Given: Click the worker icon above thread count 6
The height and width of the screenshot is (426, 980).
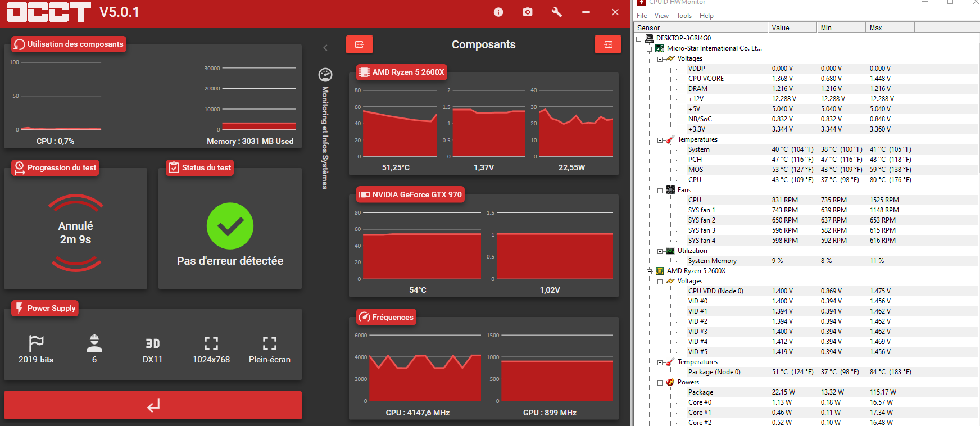Looking at the screenshot, I should click(x=94, y=343).
